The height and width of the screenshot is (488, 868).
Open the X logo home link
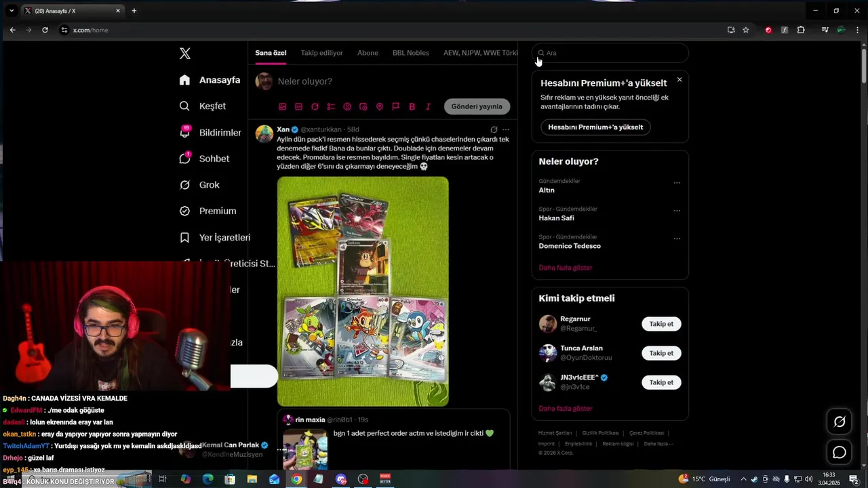coord(184,54)
